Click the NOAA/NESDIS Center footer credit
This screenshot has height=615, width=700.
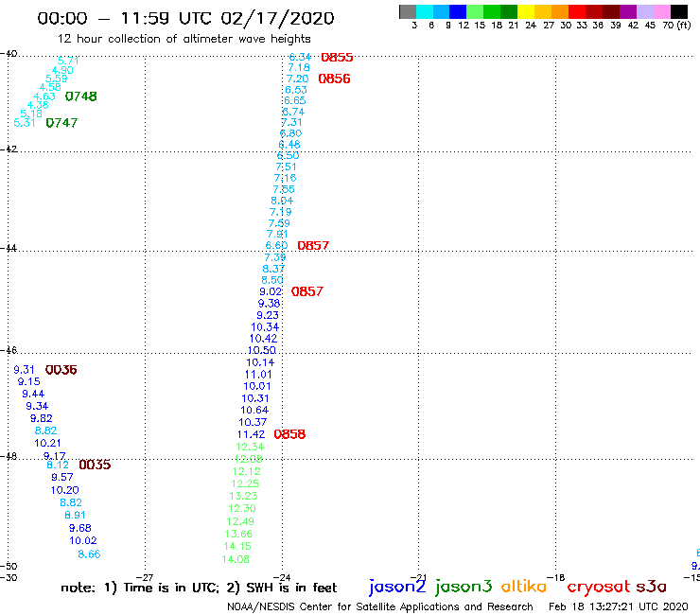[380, 607]
